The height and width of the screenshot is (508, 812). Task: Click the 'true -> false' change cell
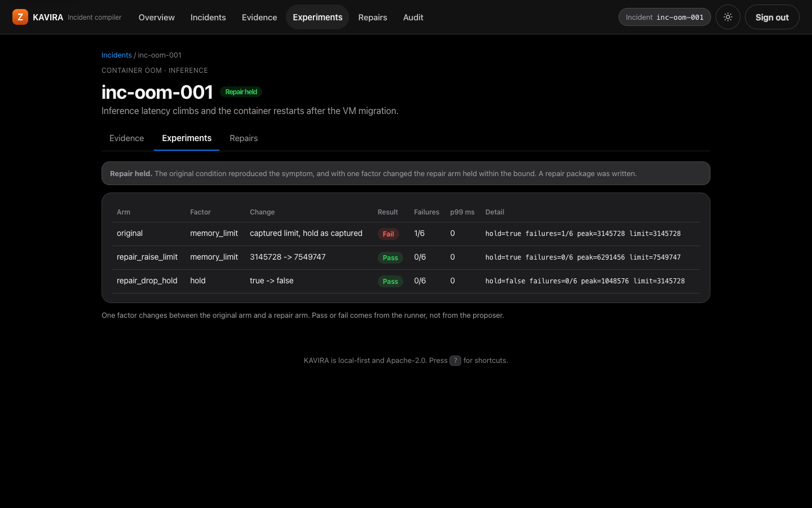point(272,281)
